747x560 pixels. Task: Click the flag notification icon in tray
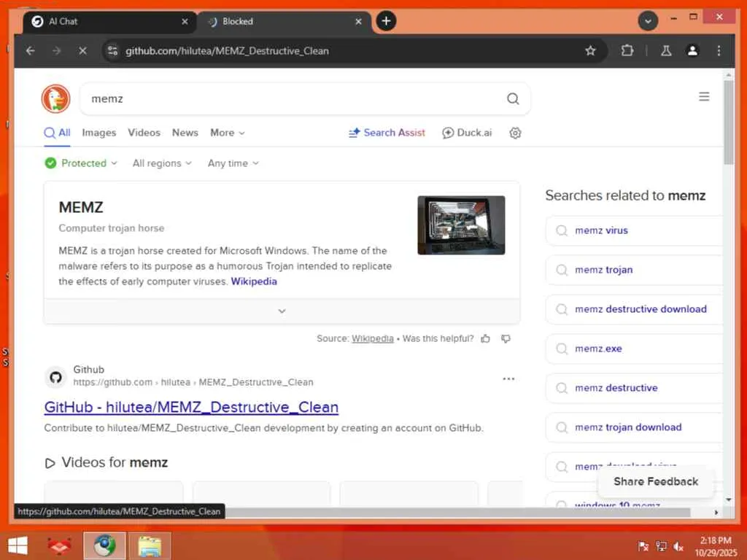643,546
